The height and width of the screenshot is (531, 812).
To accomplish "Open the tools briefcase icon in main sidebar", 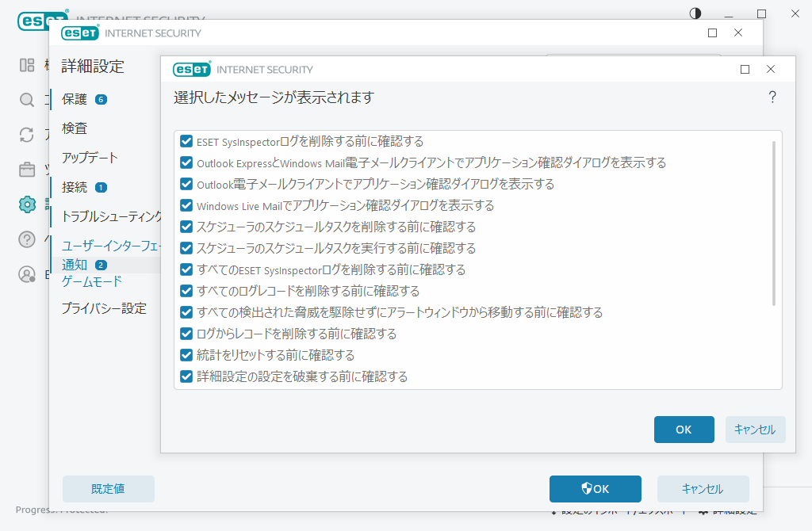I will coord(27,170).
